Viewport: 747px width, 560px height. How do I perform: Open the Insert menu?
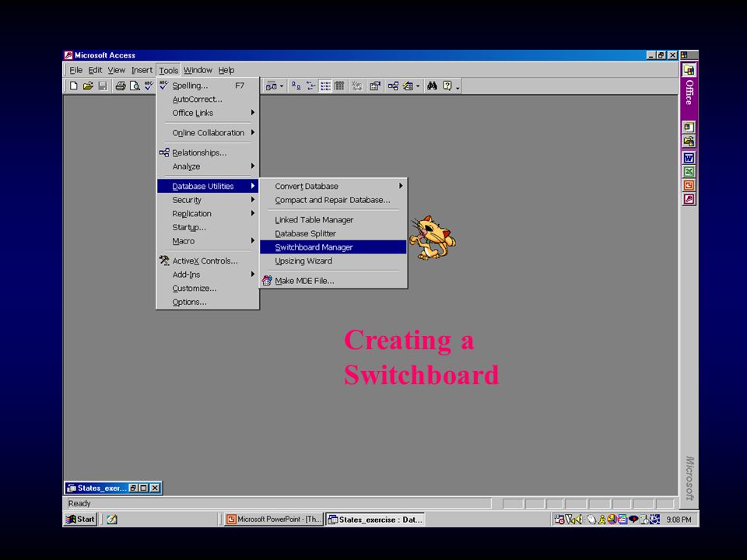click(142, 71)
